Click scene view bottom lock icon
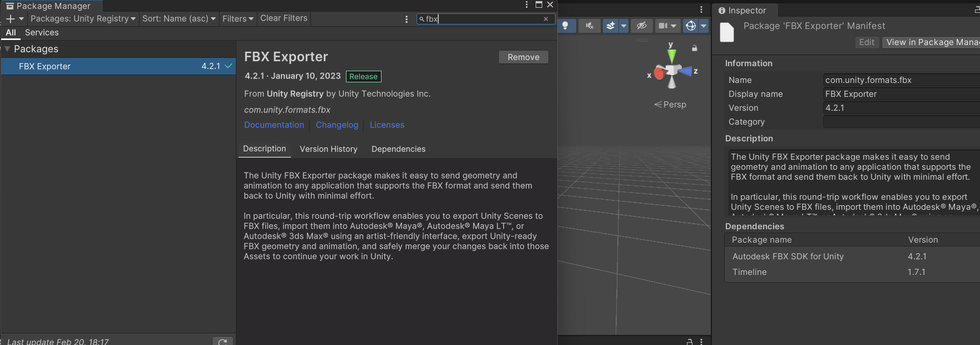Screen dimensions: 980x345 pyautogui.click(x=690, y=342)
